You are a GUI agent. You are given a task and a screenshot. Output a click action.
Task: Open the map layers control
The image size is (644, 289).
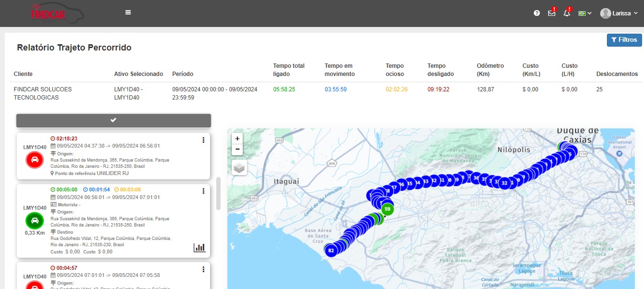pos(239,167)
